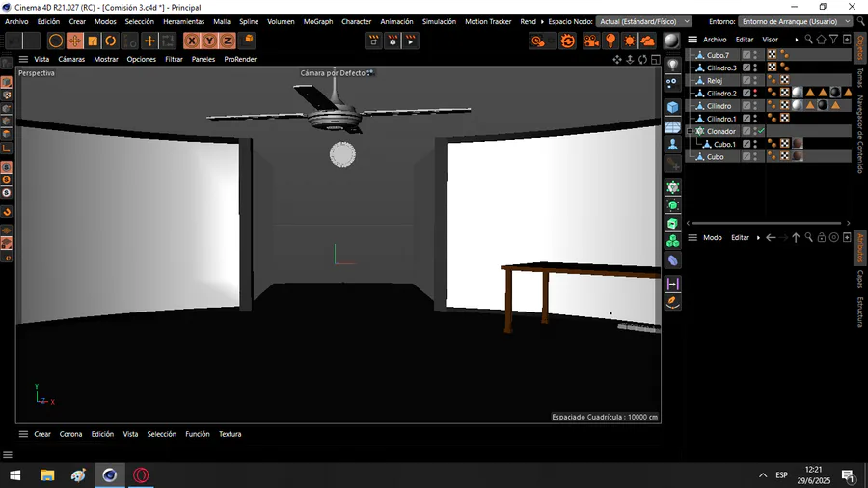The height and width of the screenshot is (488, 868).
Task: Toggle the viewport maximize layout icon
Action: [656, 59]
